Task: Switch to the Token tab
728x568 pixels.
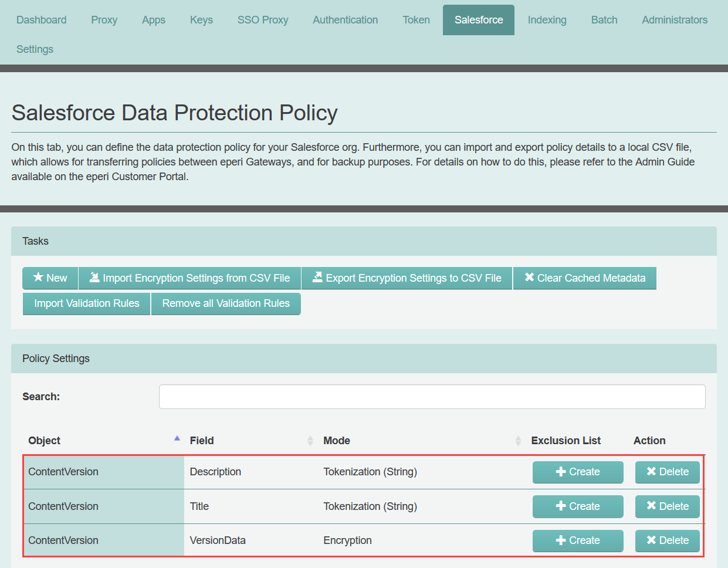Action: click(416, 20)
